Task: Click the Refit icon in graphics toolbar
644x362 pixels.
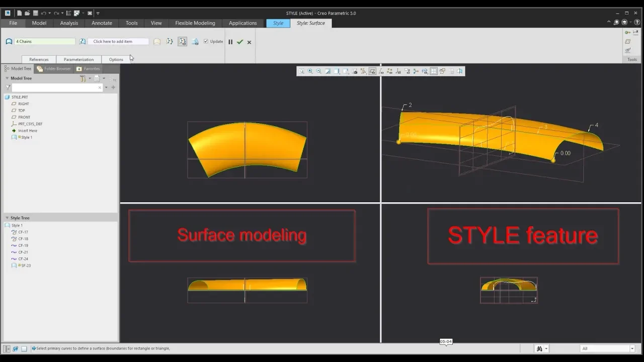Action: coord(301,71)
